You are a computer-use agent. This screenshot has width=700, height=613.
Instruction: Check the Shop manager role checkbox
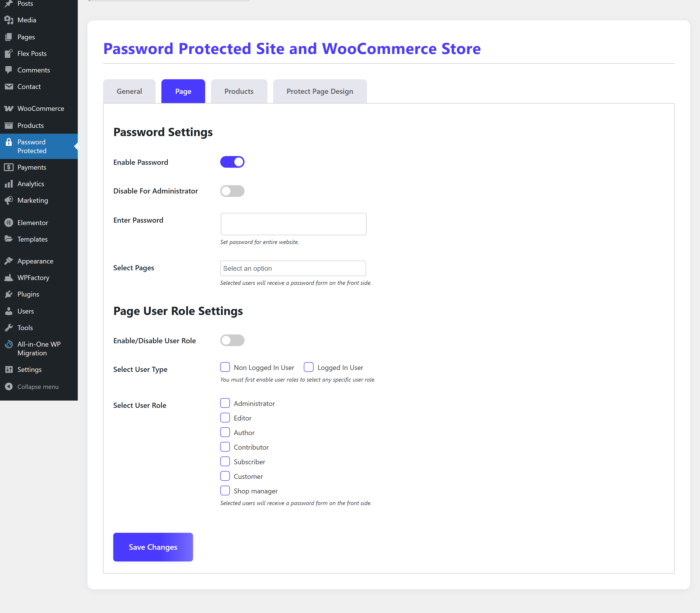pyautogui.click(x=225, y=490)
